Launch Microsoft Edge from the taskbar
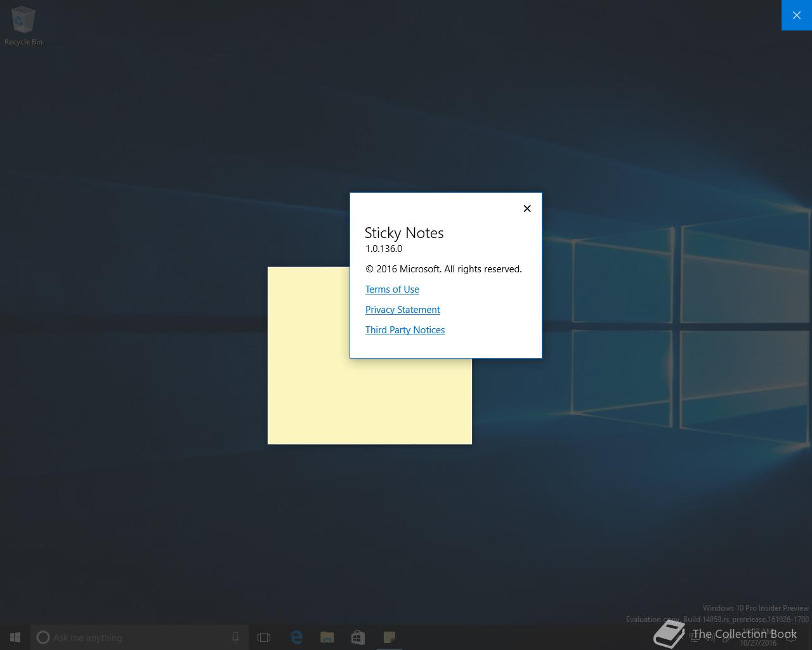The image size is (812, 650). pyautogui.click(x=296, y=637)
